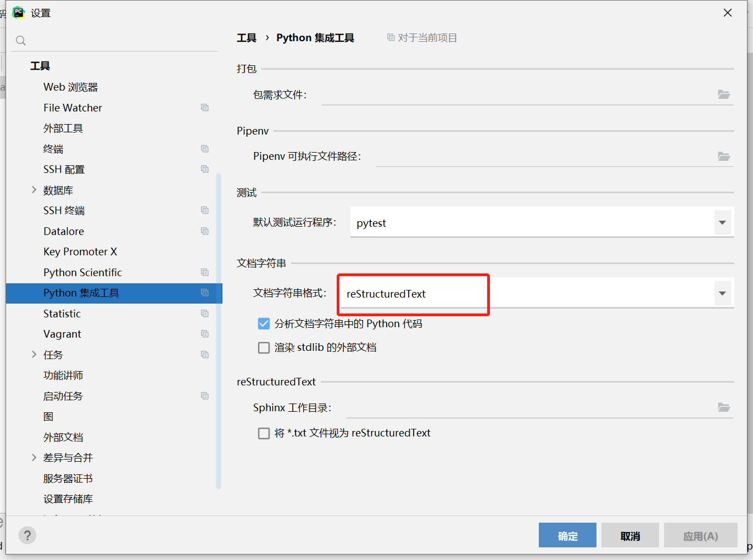Click the project-level icon beside Vagrant
Image resolution: width=753 pixels, height=560 pixels.
point(205,334)
